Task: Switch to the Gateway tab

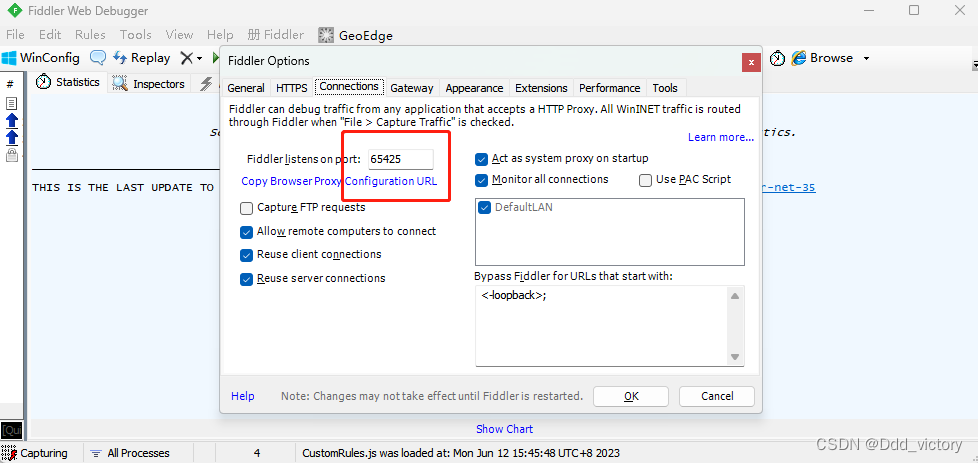Action: (412, 88)
